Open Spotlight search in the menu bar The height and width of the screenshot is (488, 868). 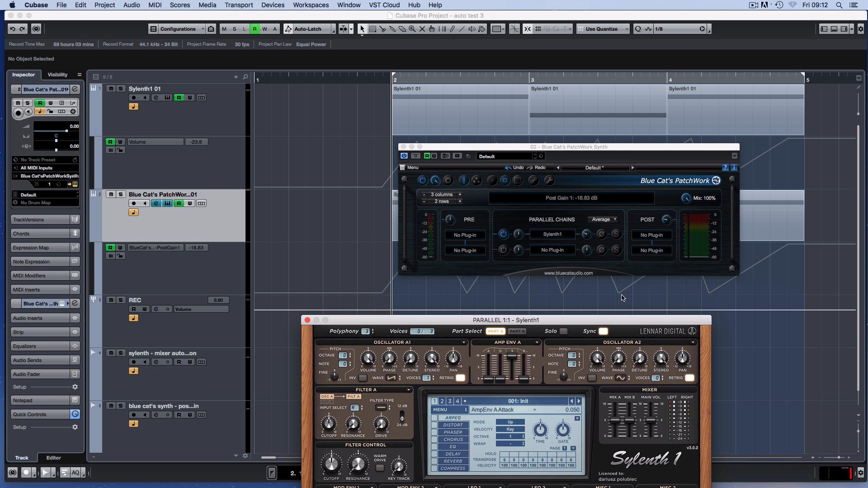[839, 5]
